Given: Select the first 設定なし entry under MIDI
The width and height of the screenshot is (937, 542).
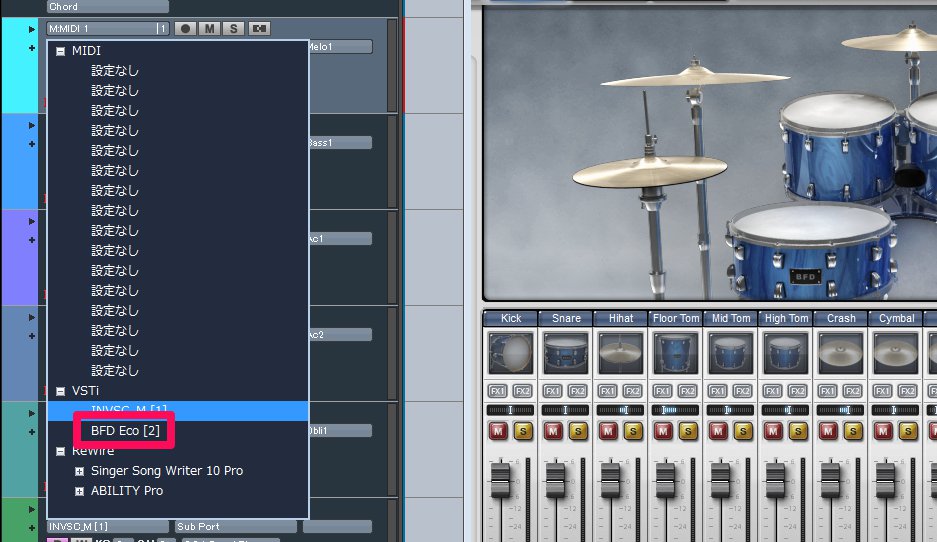Looking at the screenshot, I should tap(115, 71).
